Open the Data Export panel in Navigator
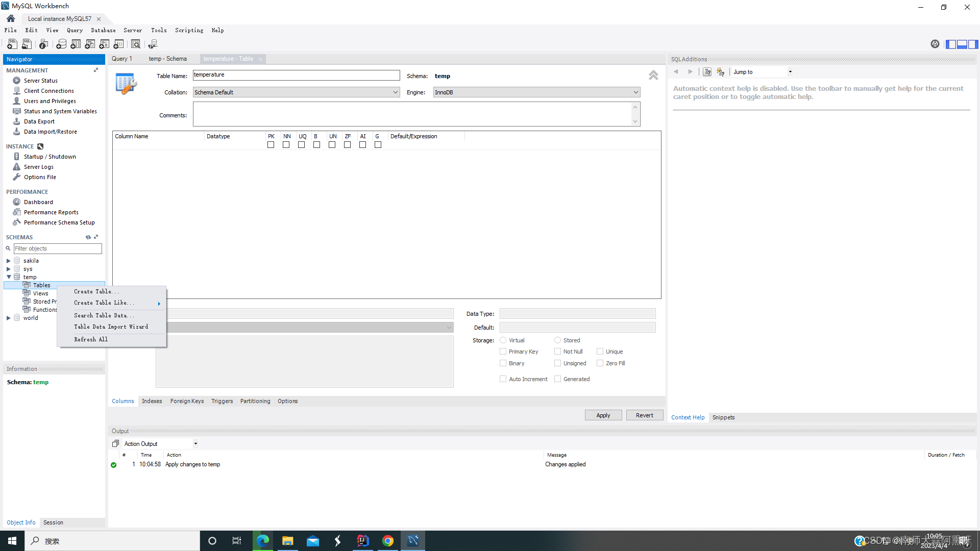Viewport: 980px width, 551px height. 39,121
